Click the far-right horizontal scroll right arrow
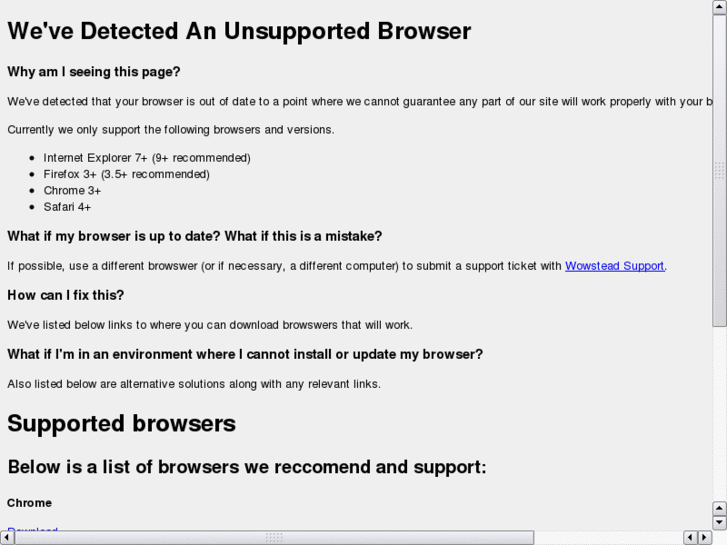The image size is (727, 545). [x=704, y=538]
